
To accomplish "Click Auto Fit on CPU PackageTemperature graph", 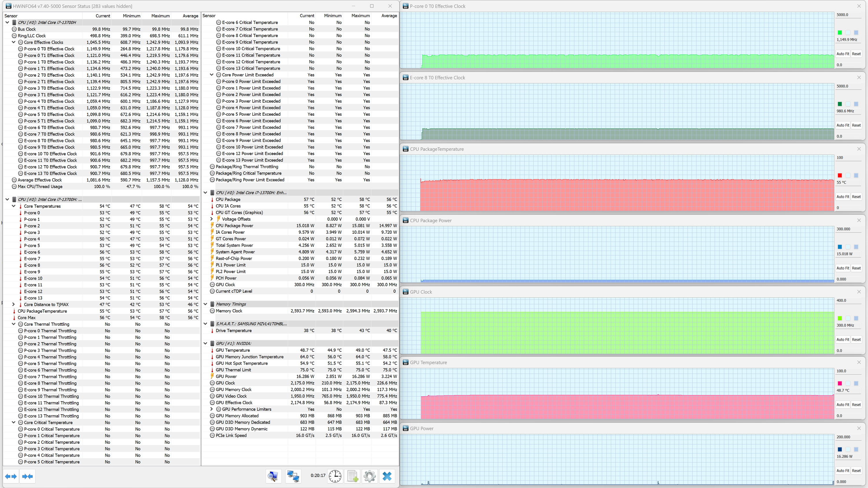I will tap(843, 197).
